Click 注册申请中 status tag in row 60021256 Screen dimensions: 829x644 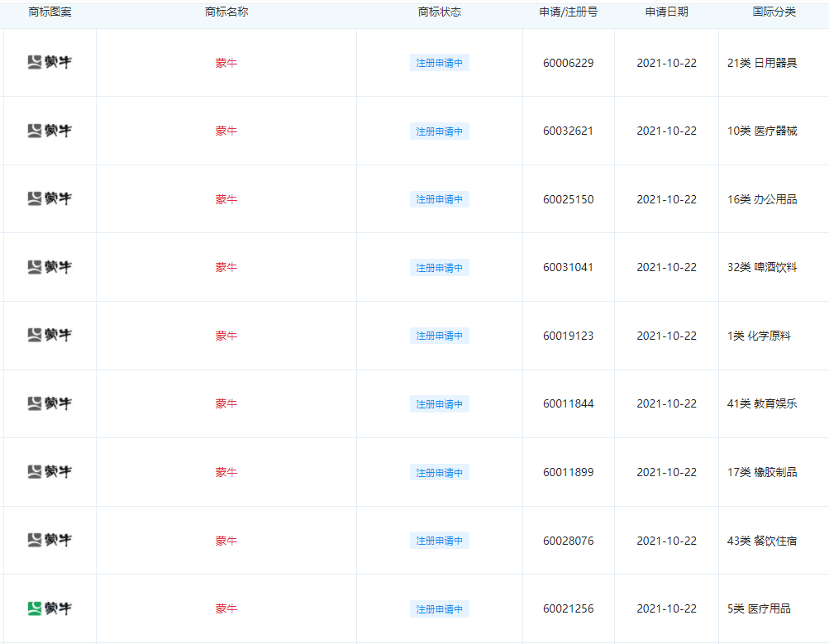pos(440,609)
